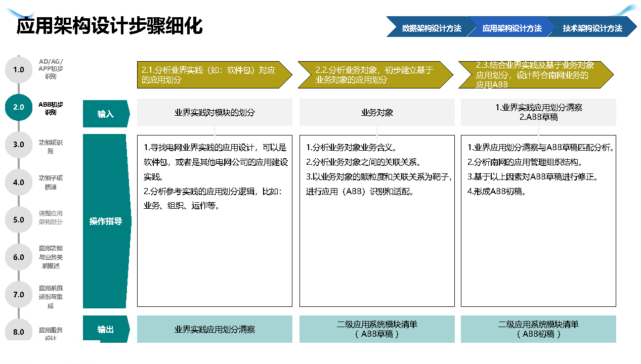Viewport: 641px width, 364px height.
Task: Click the 2.3 结合业界实践 step arrow
Action: click(535, 75)
